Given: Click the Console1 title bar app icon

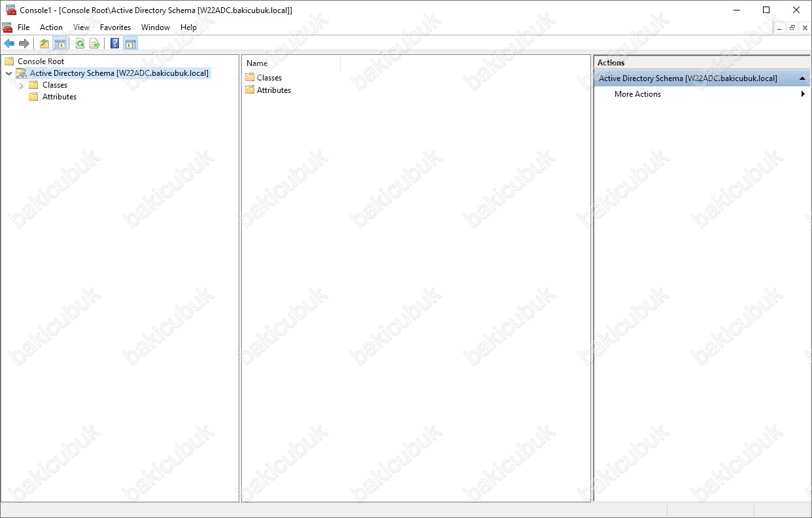Looking at the screenshot, I should 11,10.
